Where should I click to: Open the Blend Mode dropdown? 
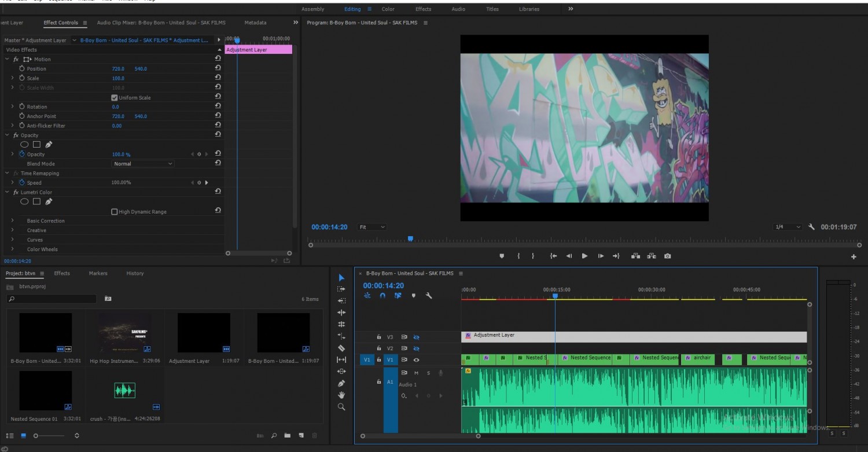coord(143,164)
